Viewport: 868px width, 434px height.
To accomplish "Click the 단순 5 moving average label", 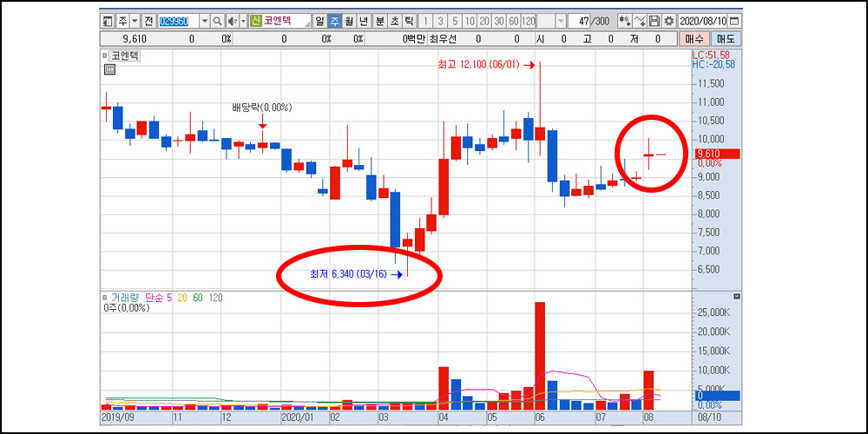I will point(158,297).
